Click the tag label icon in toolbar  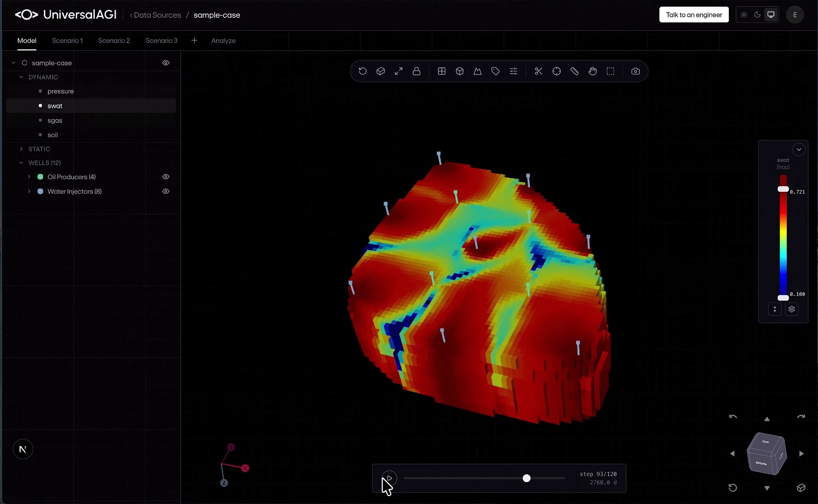click(495, 71)
